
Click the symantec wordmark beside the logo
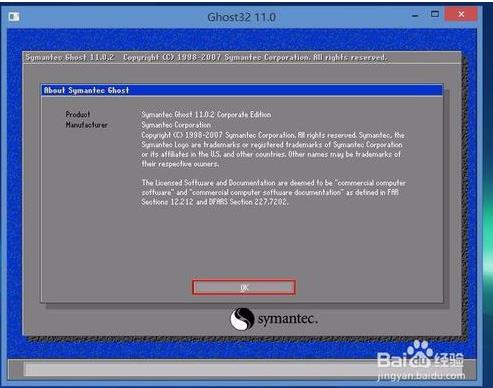coord(288,319)
